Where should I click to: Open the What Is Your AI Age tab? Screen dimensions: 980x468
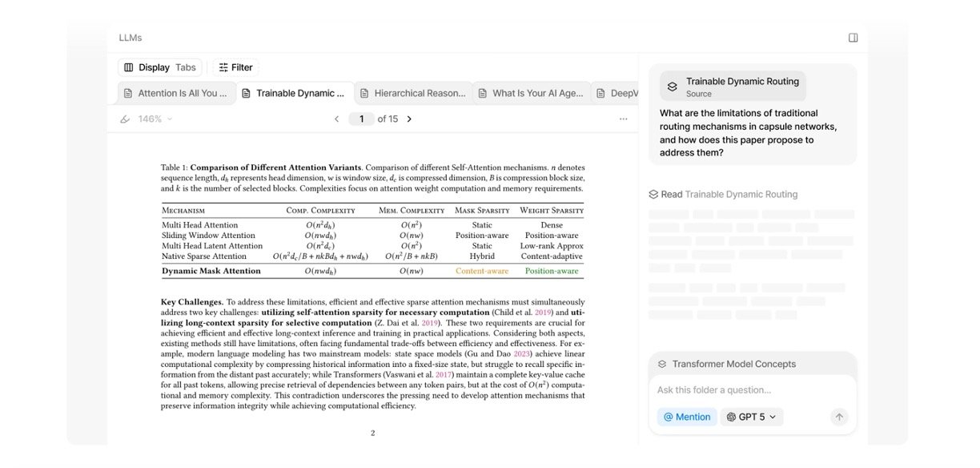[530, 93]
